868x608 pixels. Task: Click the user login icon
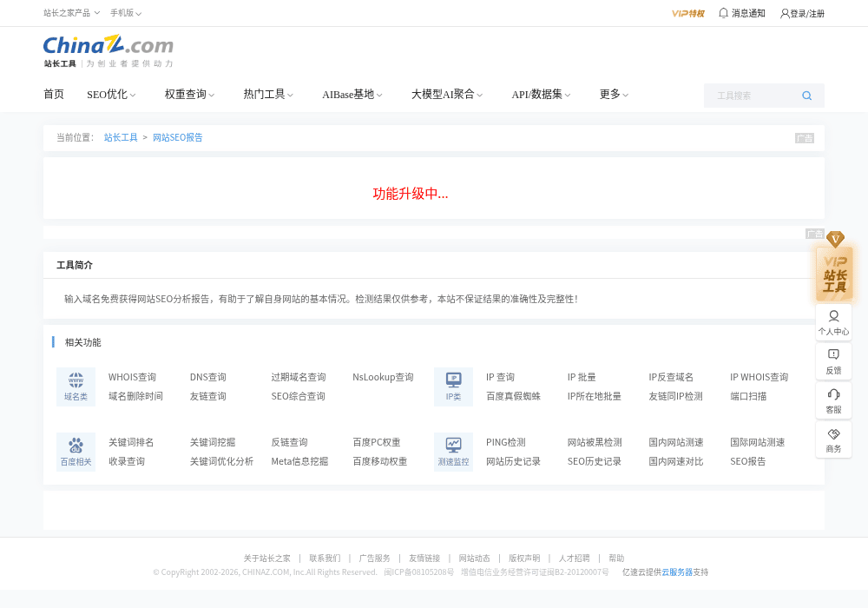click(785, 13)
